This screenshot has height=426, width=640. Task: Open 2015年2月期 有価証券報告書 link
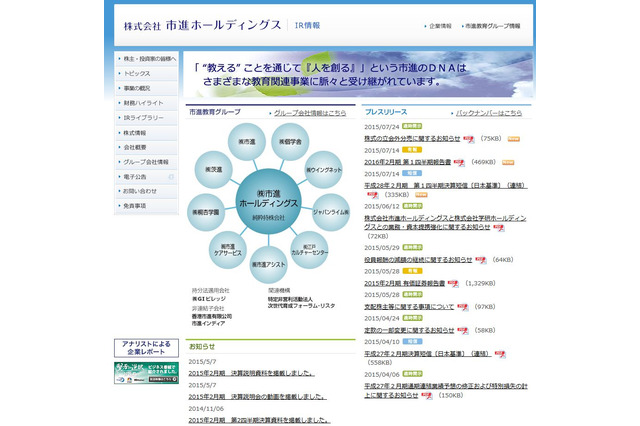tap(404, 283)
